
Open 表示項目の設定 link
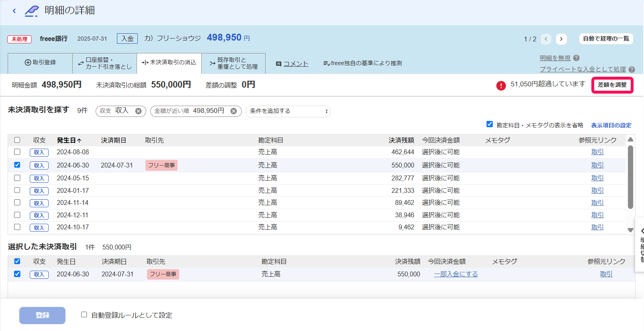611,125
